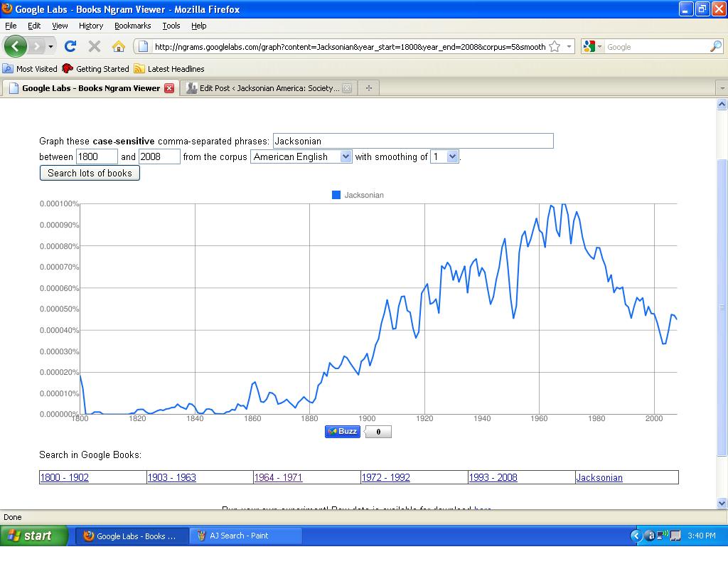Close the Books Ngram Viewer tab
The width and height of the screenshot is (728, 569).
pyautogui.click(x=169, y=88)
